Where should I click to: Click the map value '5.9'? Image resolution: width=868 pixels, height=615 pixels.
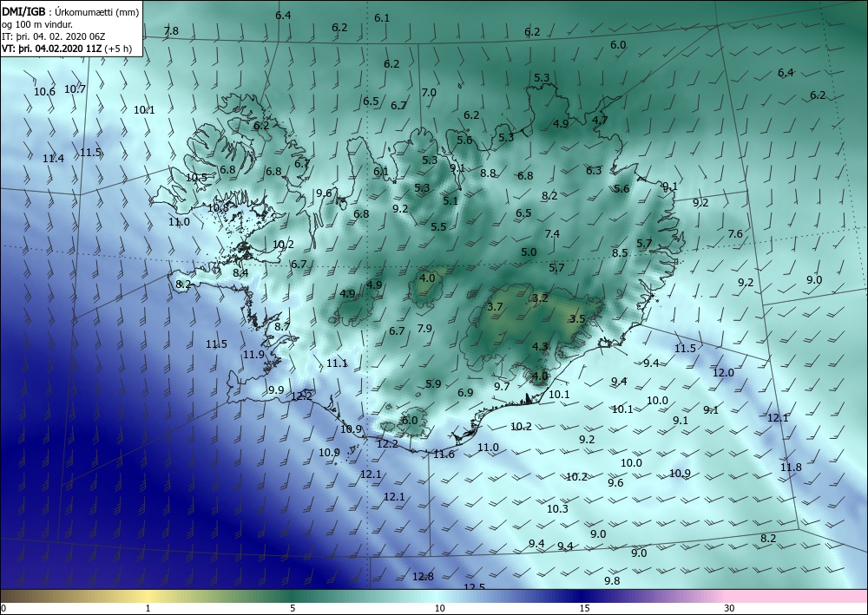pyautogui.click(x=433, y=383)
